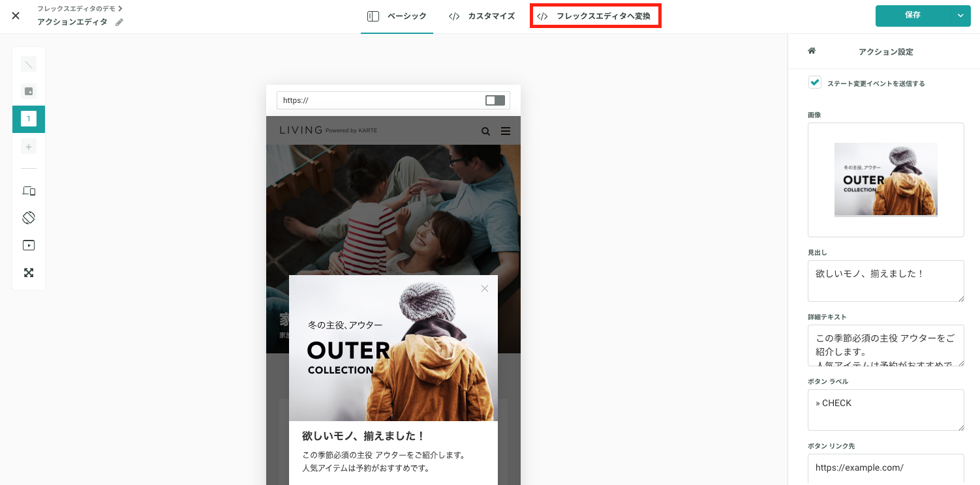Select state 1 in the sidebar

pyautogui.click(x=29, y=119)
